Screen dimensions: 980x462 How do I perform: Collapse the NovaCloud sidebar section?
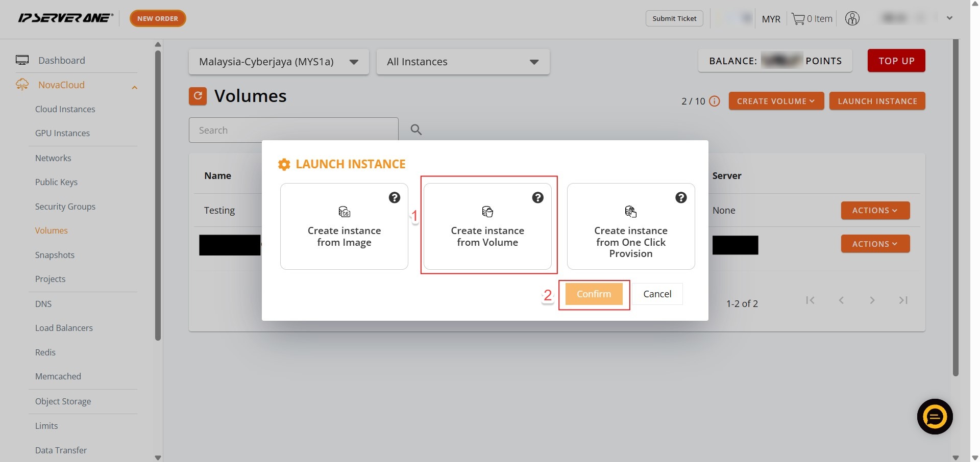pos(134,87)
